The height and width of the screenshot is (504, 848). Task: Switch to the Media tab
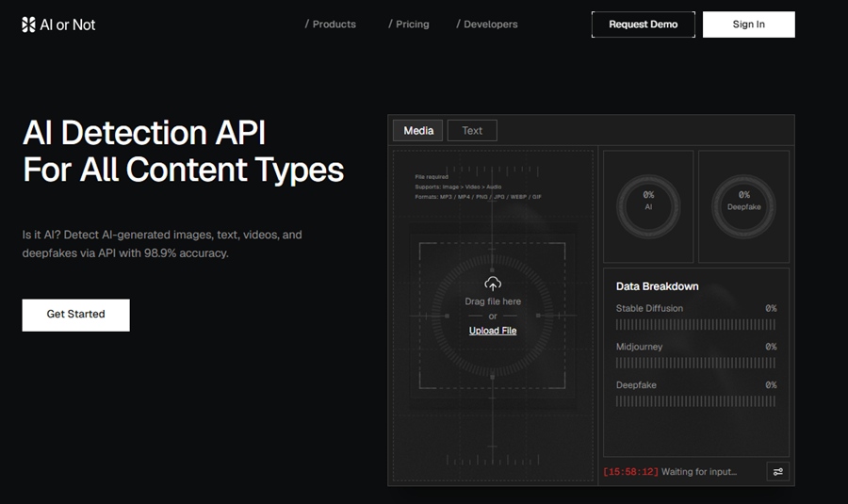(x=418, y=130)
